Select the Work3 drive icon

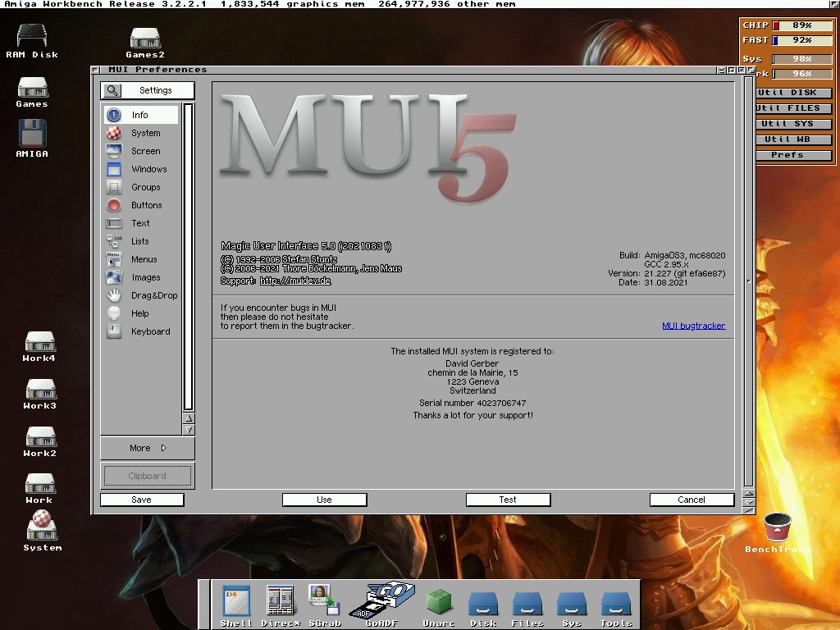pos(39,395)
